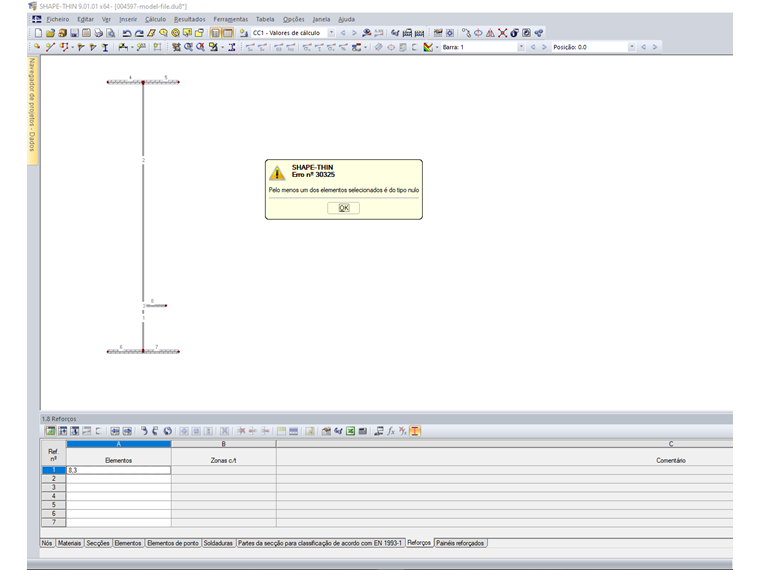
Task: Create a new file with the blank page icon
Action: (38, 33)
